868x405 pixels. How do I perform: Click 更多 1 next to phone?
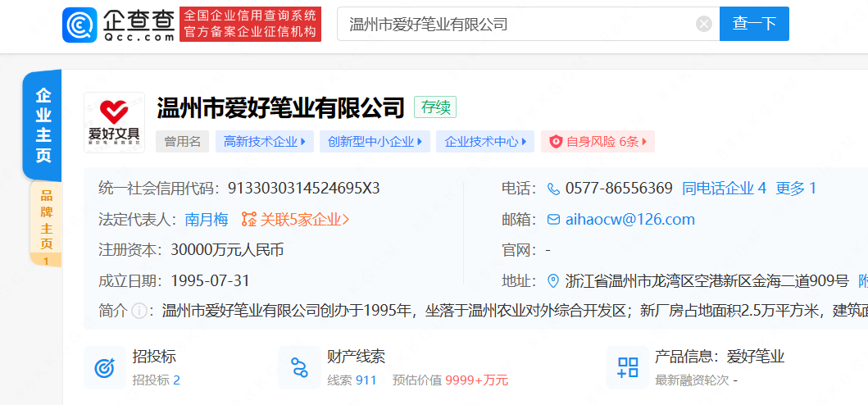tap(796, 189)
